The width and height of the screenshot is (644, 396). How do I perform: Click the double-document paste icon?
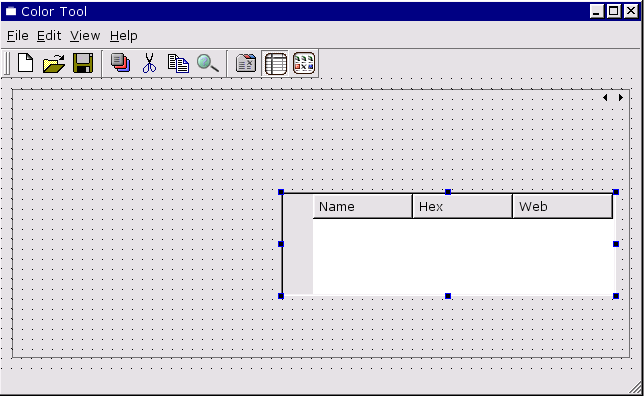pyautogui.click(x=178, y=63)
